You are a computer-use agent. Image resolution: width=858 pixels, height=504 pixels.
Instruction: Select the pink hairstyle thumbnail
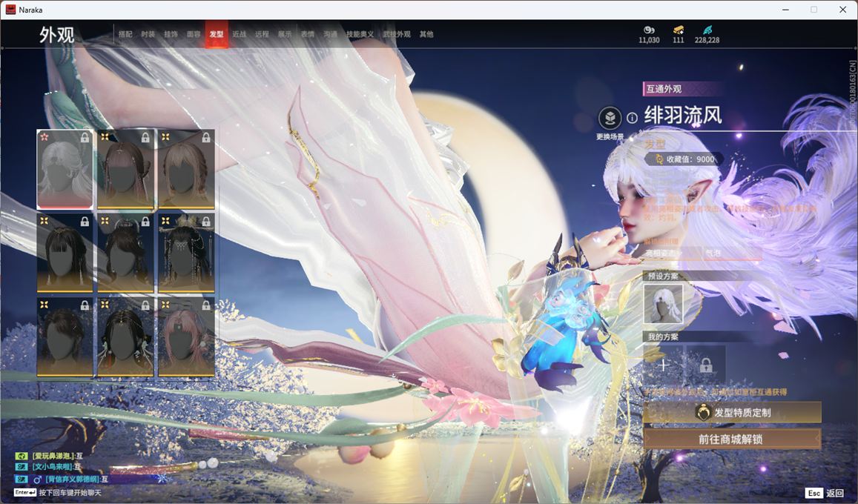click(x=186, y=336)
